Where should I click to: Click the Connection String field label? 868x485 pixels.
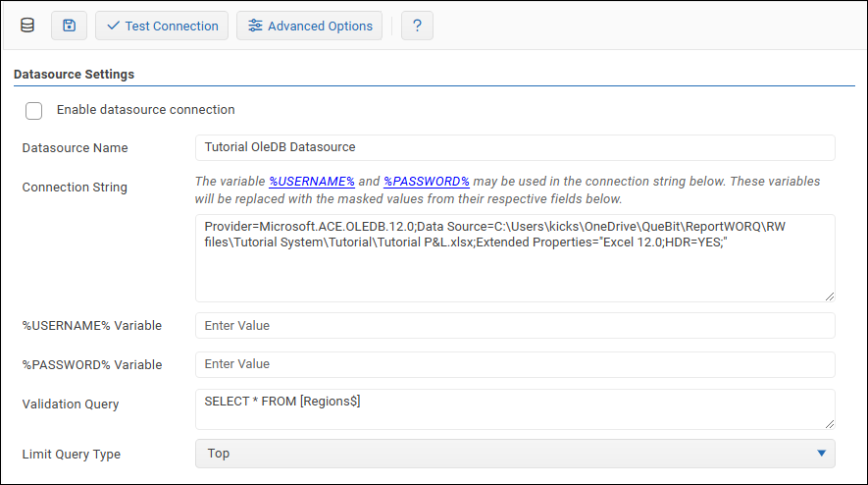point(75,188)
